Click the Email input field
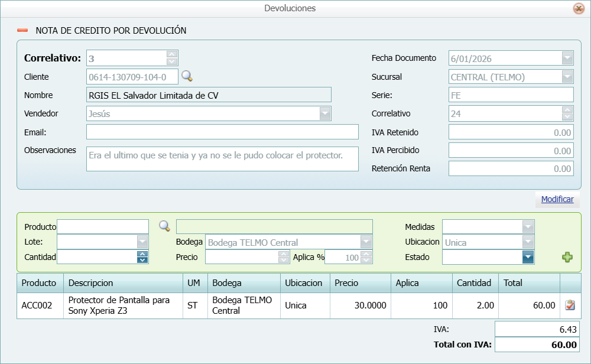 223,132
